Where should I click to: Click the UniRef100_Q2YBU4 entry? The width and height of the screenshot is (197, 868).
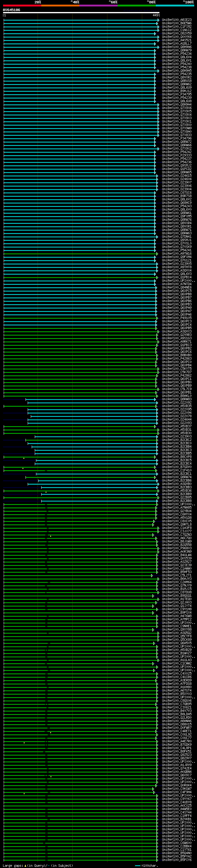[177, 511]
